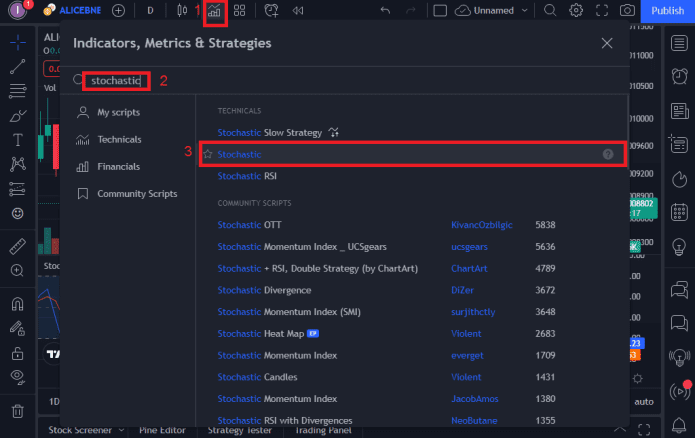The image size is (695, 438).
Task: Select the zoom in tool
Action: [18, 270]
